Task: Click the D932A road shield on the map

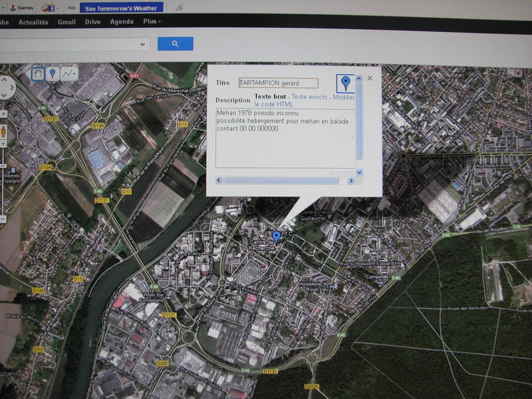Action: [311, 386]
